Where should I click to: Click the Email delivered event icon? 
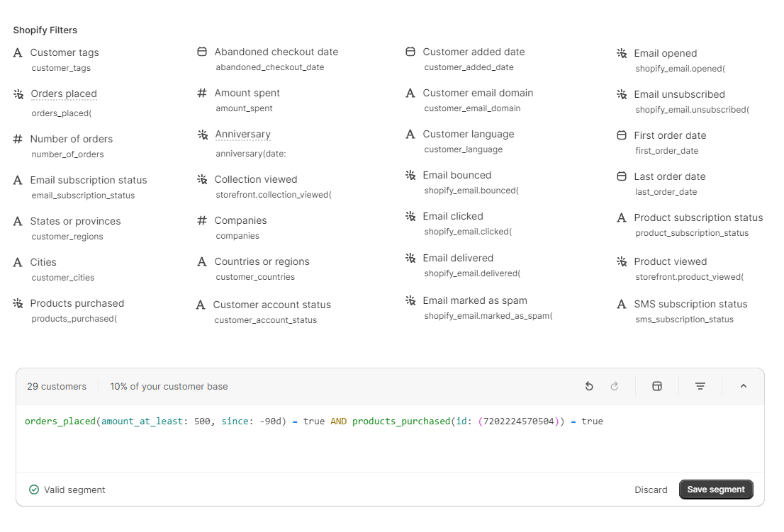point(410,258)
